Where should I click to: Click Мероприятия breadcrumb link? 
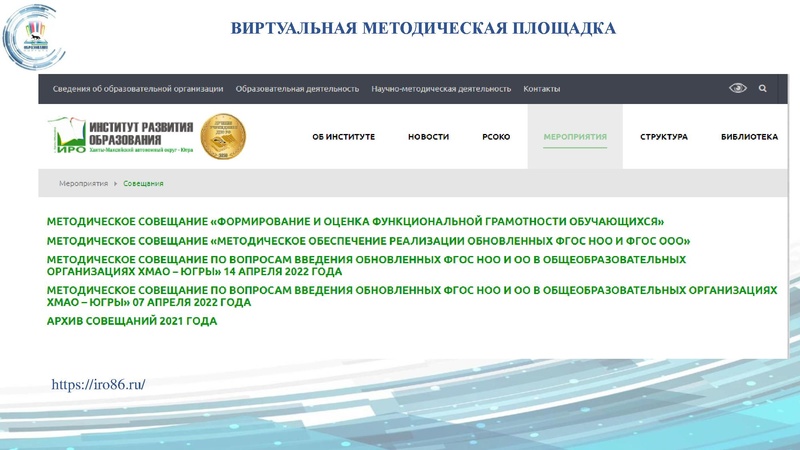tap(84, 183)
